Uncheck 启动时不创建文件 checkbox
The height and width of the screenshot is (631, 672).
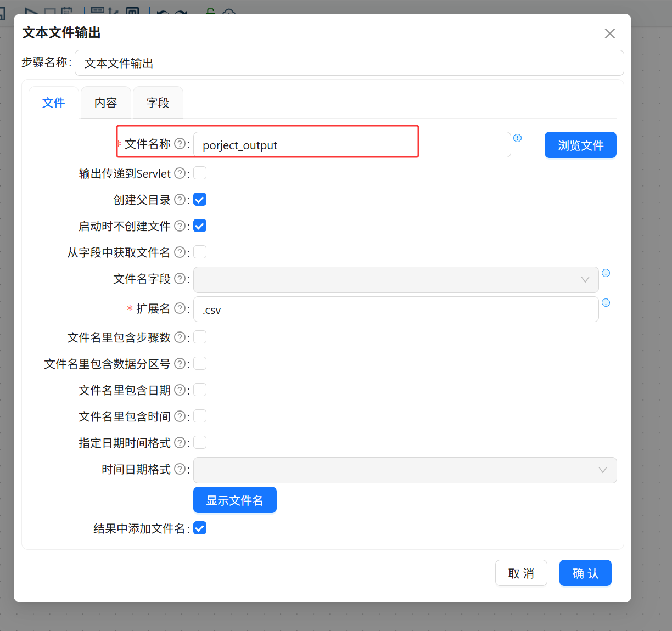pyautogui.click(x=200, y=226)
